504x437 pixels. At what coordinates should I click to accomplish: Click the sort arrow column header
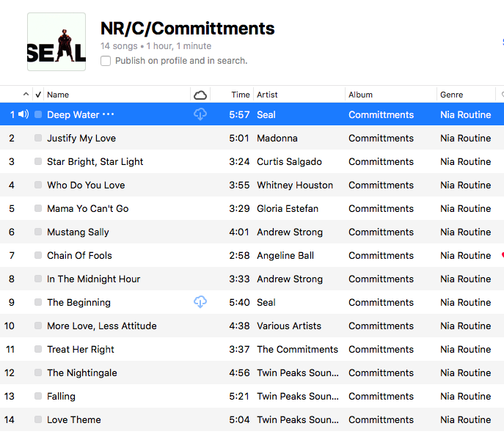[x=26, y=94]
